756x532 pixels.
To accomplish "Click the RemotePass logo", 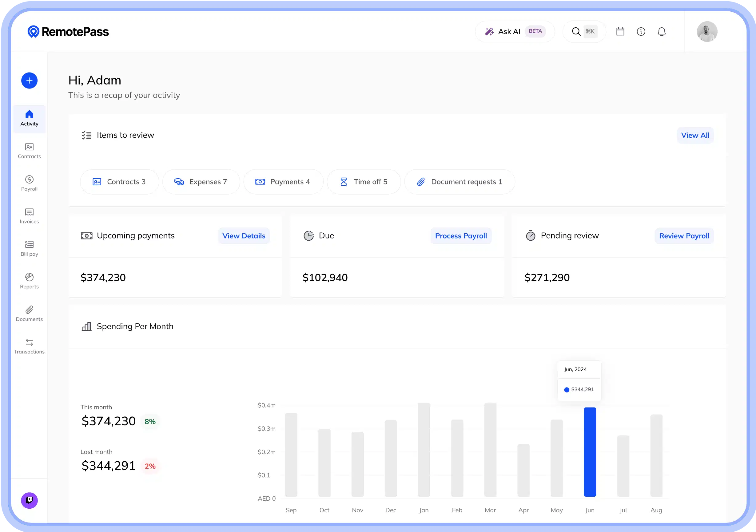I will pyautogui.click(x=68, y=32).
